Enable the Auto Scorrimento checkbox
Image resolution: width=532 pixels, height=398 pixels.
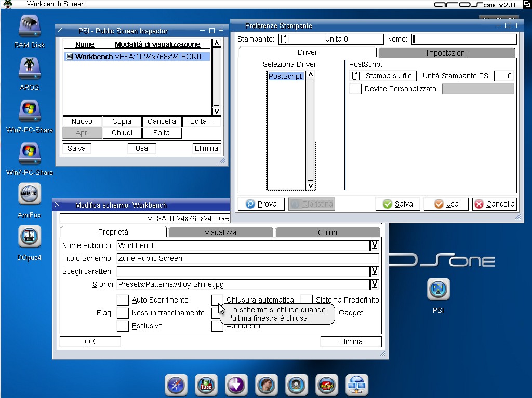click(123, 300)
